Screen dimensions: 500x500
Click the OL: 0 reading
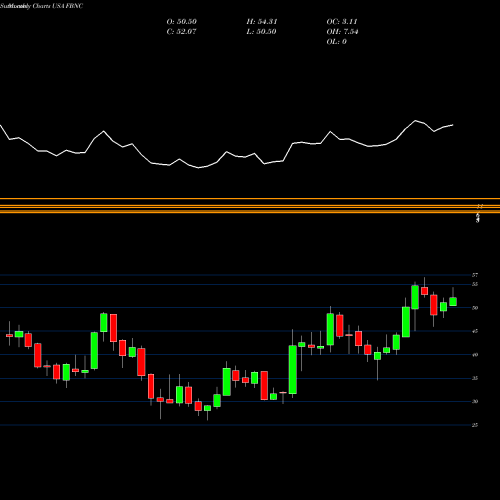(x=336, y=42)
